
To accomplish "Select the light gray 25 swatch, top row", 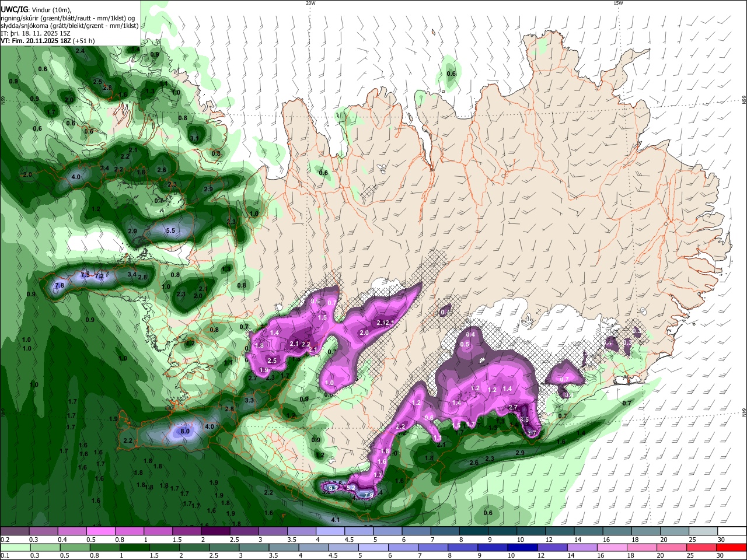I will pyautogui.click(x=703, y=531).
